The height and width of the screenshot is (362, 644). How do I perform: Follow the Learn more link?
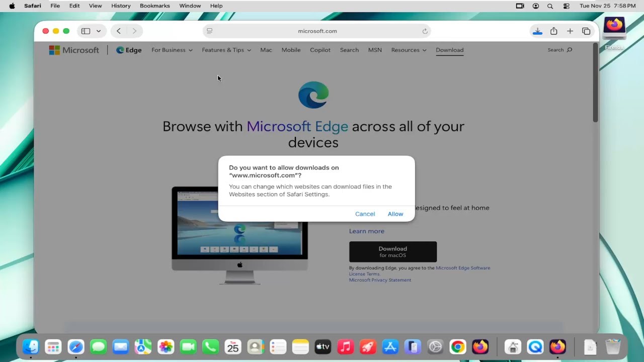366,231
